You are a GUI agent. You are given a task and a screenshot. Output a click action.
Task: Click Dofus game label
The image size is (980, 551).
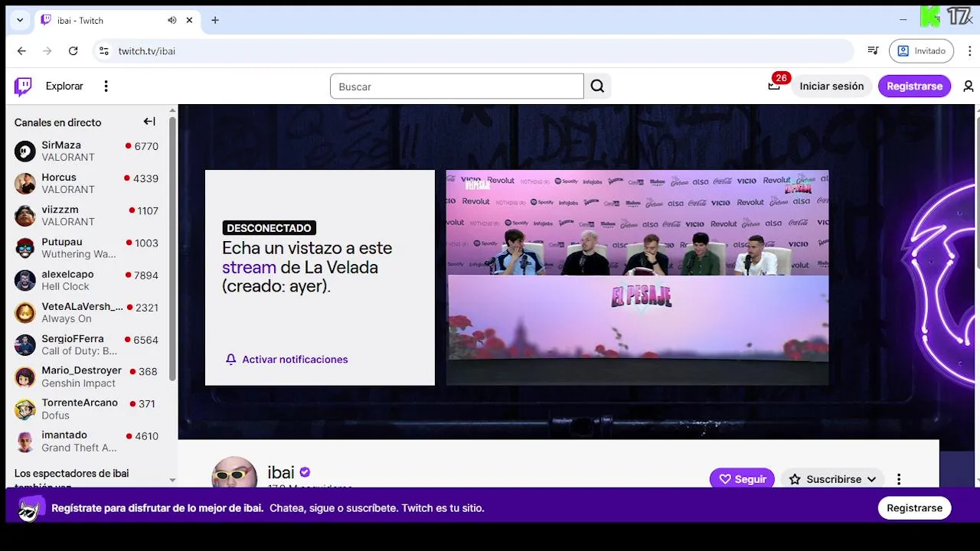pos(55,416)
